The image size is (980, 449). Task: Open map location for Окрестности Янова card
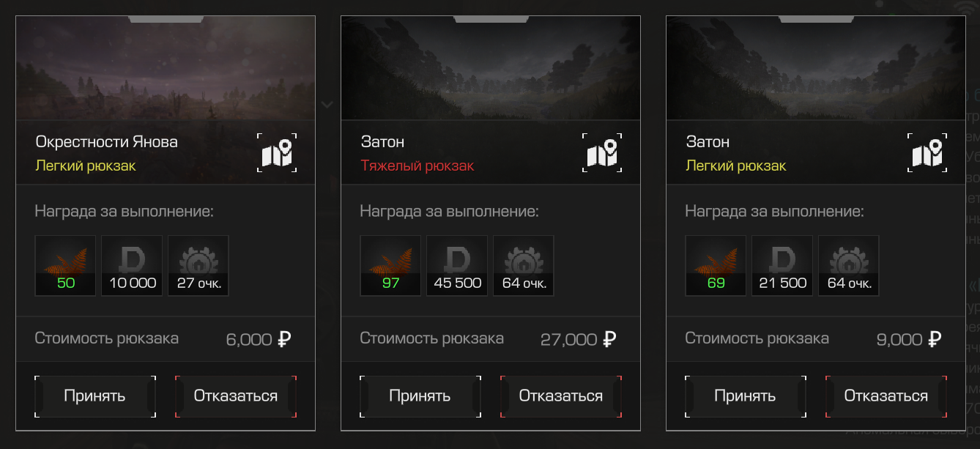click(x=277, y=153)
